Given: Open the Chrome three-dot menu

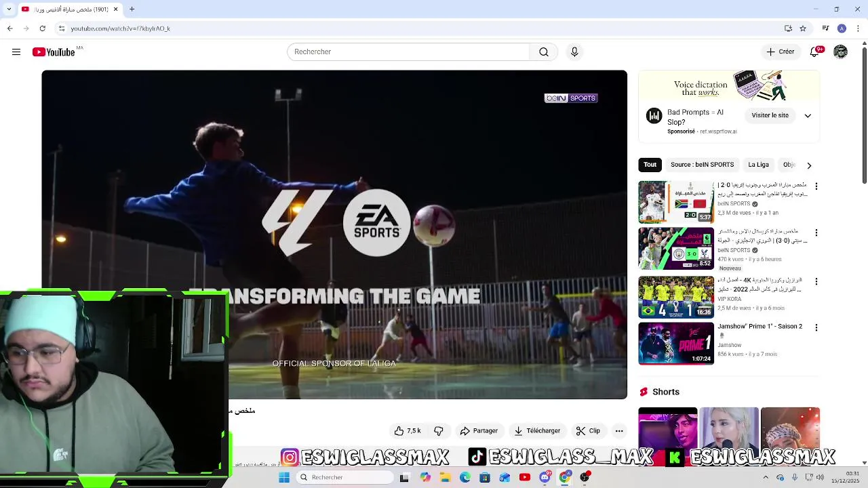Looking at the screenshot, I should pos(857,28).
